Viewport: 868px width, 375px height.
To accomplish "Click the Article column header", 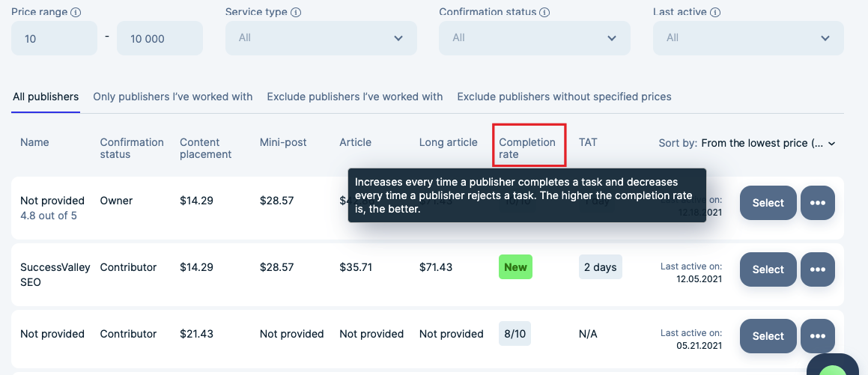I will (356, 142).
